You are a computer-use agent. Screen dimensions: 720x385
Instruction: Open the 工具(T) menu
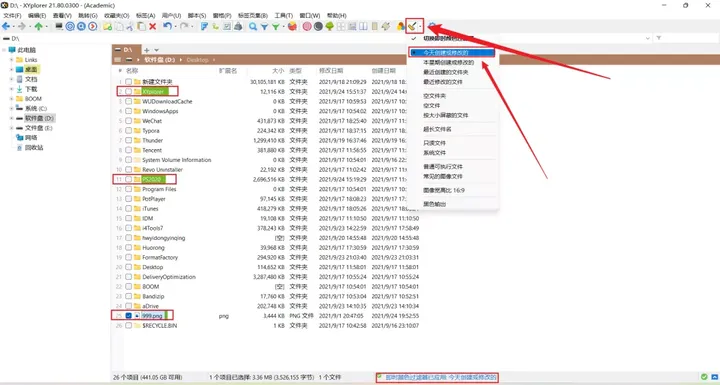click(284, 16)
